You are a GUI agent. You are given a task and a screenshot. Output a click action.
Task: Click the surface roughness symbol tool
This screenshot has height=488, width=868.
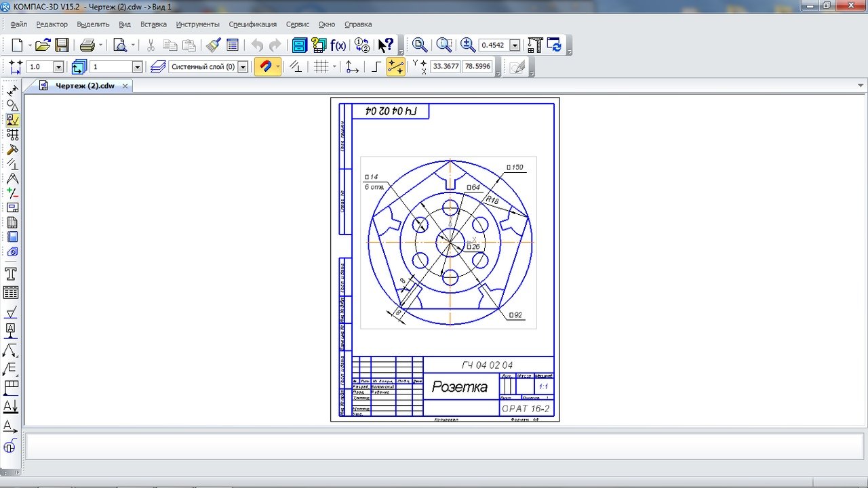coord(11,312)
